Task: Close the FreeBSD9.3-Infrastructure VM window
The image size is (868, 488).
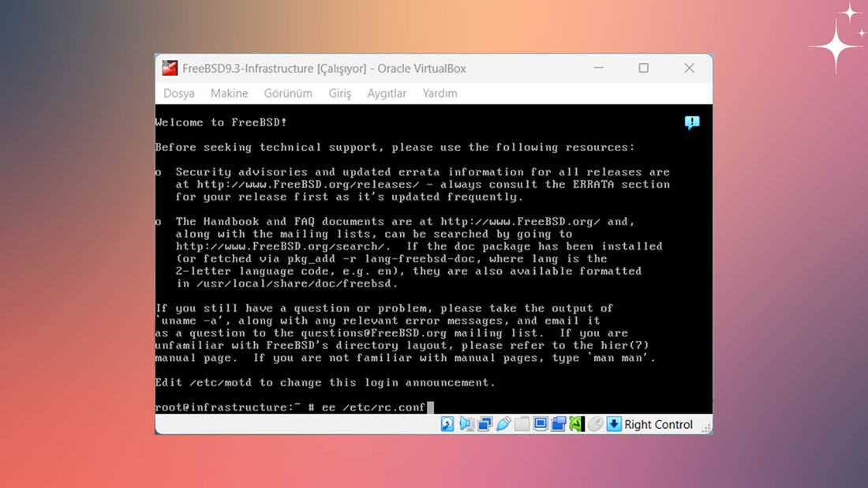Action: pyautogui.click(x=689, y=68)
